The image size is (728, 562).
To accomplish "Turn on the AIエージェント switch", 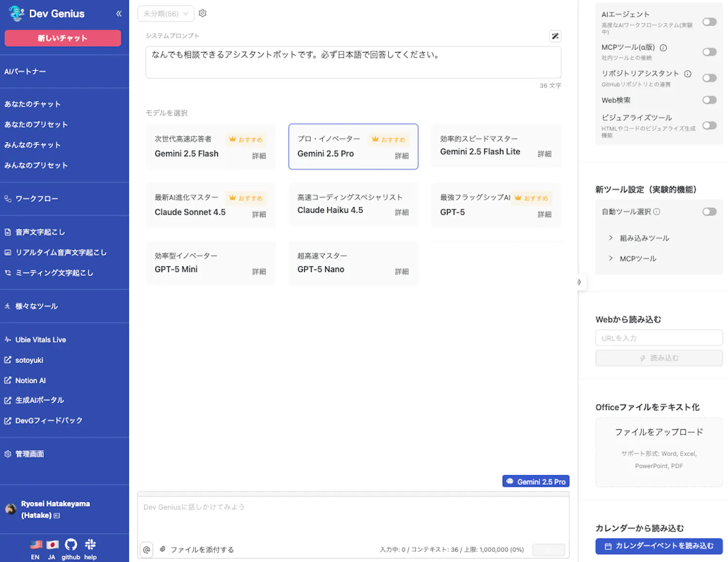I will 709,22.
